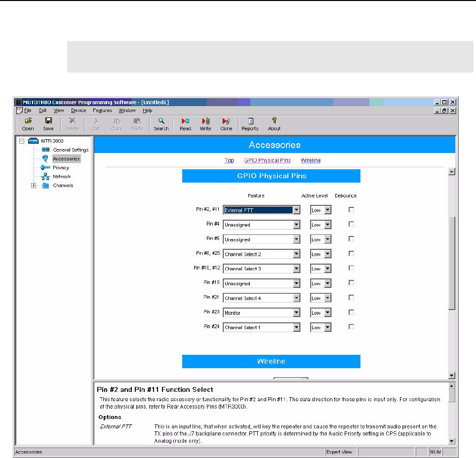Click help pane scrollbar up arrow
The height and width of the screenshot is (458, 476).
(x=452, y=386)
